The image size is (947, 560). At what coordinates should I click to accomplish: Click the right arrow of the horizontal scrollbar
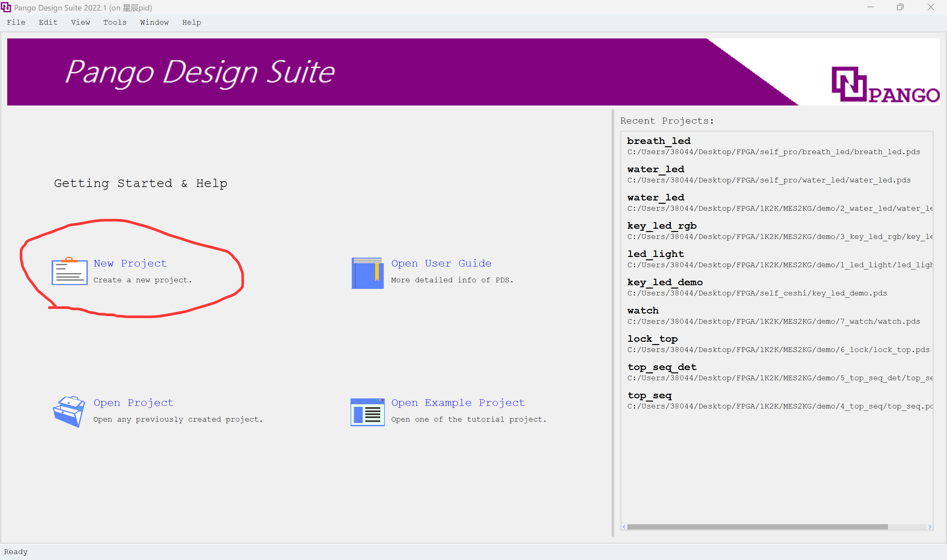[x=930, y=527]
